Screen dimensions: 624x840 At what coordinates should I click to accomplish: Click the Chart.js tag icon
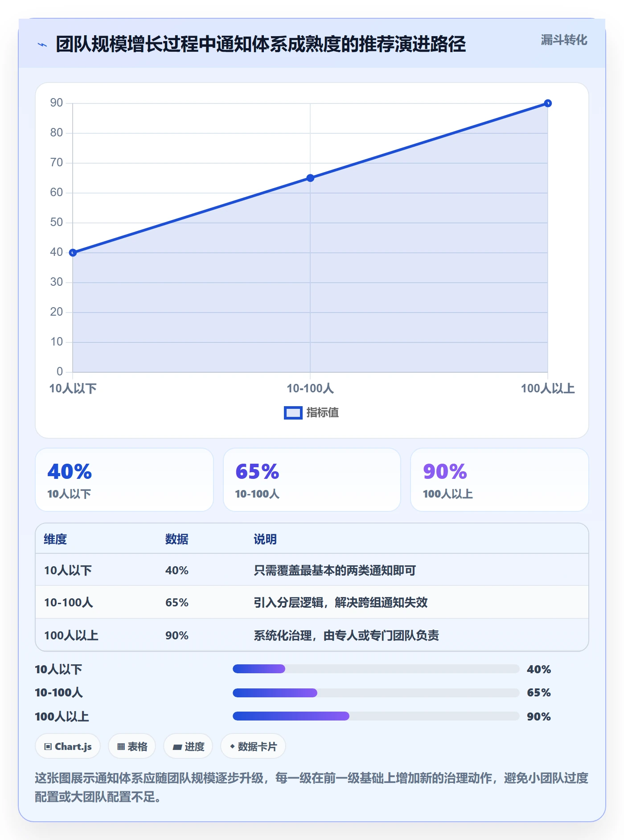point(48,747)
